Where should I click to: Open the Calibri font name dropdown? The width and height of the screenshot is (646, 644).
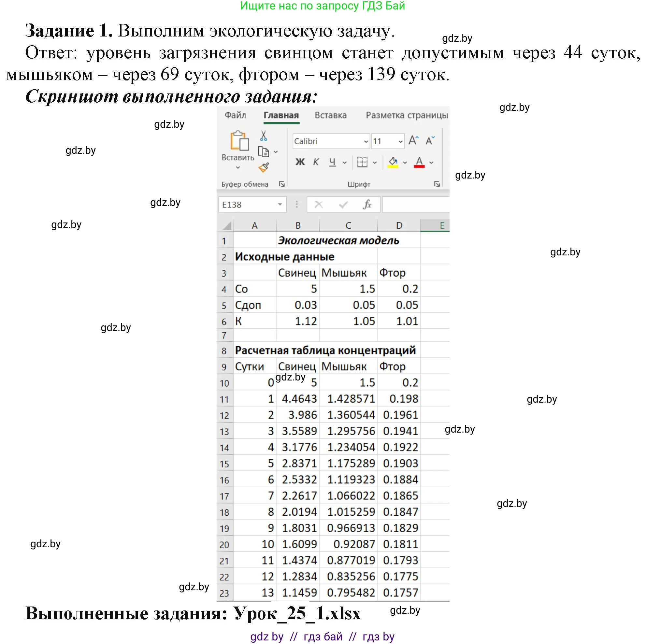pos(366,142)
